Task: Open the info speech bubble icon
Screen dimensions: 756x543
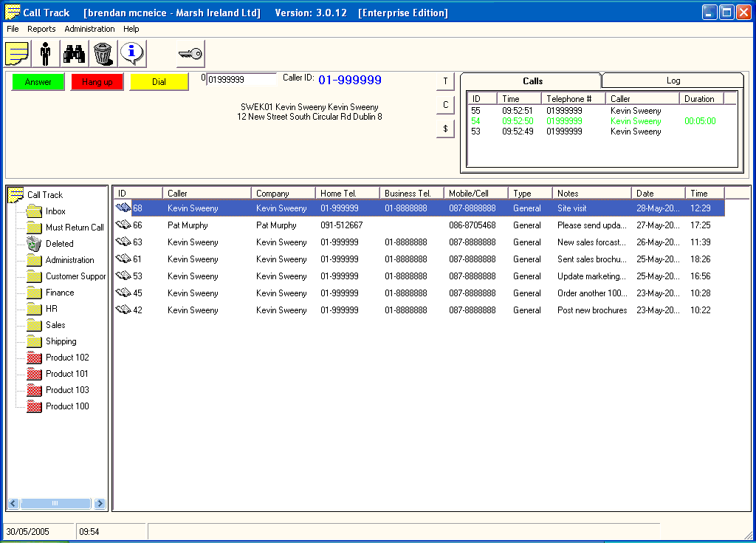Action: click(131, 54)
